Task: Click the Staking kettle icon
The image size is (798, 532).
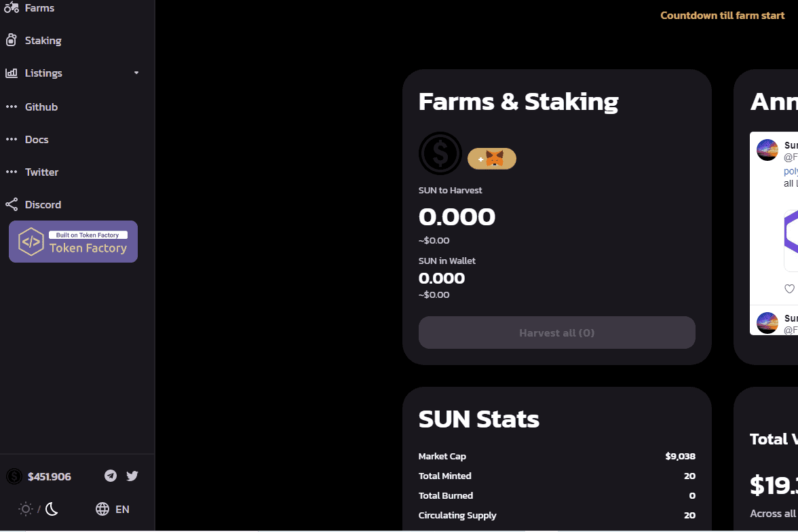Action: click(x=10, y=40)
